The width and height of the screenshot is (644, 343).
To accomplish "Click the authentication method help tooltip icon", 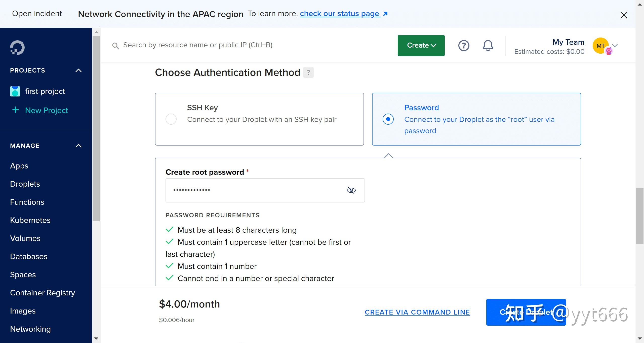I will click(308, 73).
